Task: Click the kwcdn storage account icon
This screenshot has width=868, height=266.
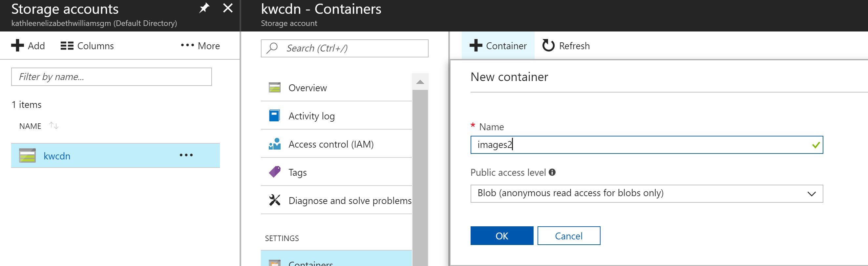Action: 27,155
